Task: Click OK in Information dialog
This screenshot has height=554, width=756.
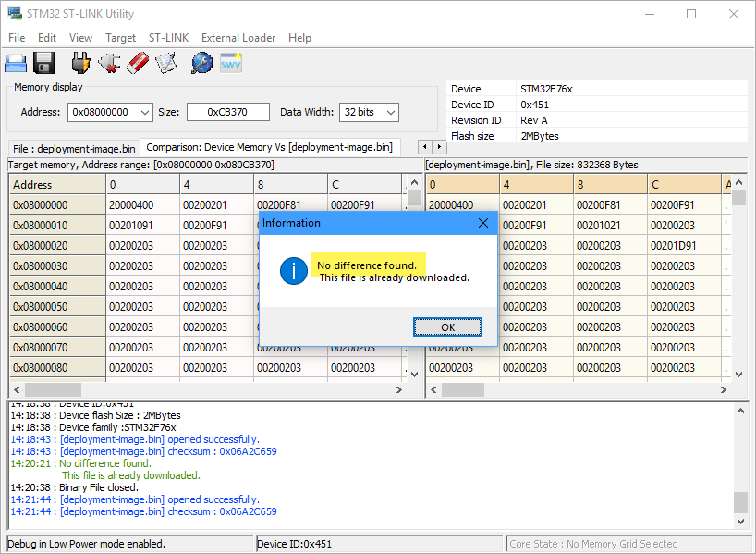Action: tap(447, 327)
